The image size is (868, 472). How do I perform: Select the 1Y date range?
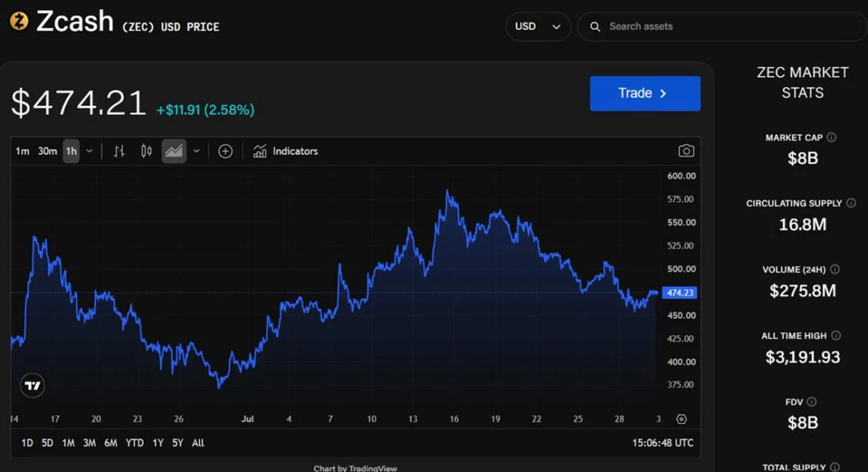tap(157, 443)
